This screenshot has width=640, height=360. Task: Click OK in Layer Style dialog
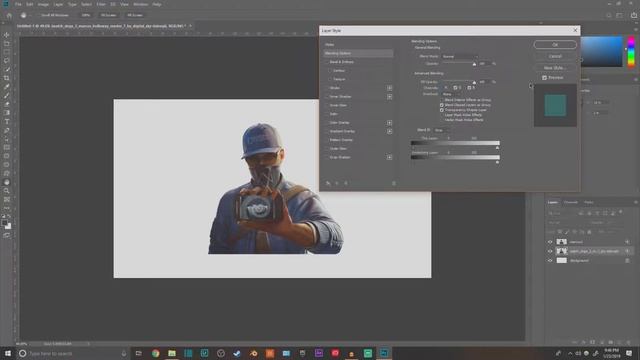point(555,44)
